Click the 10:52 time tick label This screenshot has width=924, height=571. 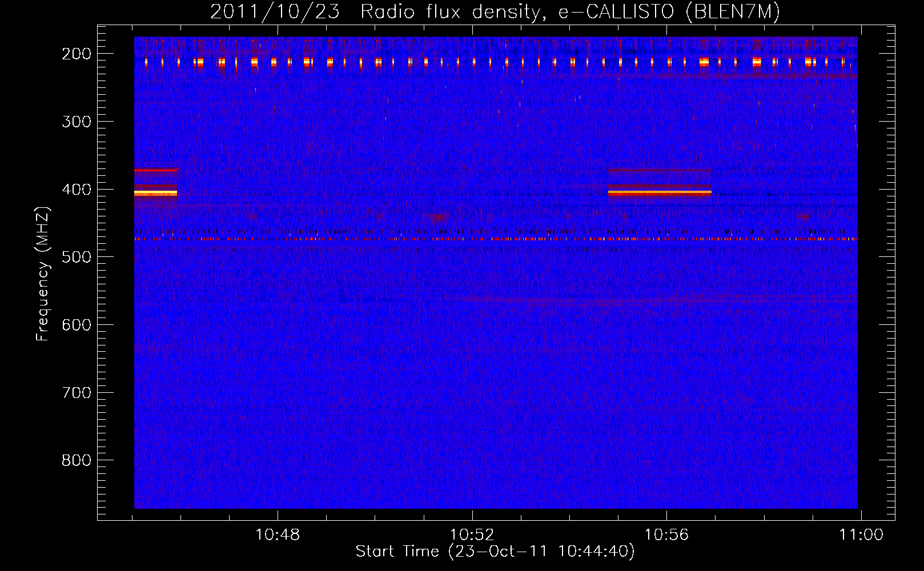click(x=472, y=535)
